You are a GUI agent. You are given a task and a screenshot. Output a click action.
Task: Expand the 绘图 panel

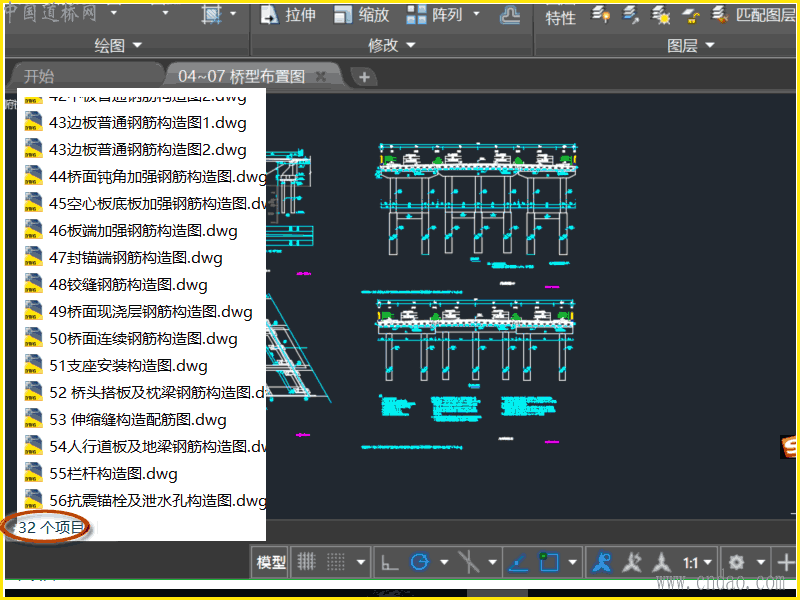pos(118,45)
